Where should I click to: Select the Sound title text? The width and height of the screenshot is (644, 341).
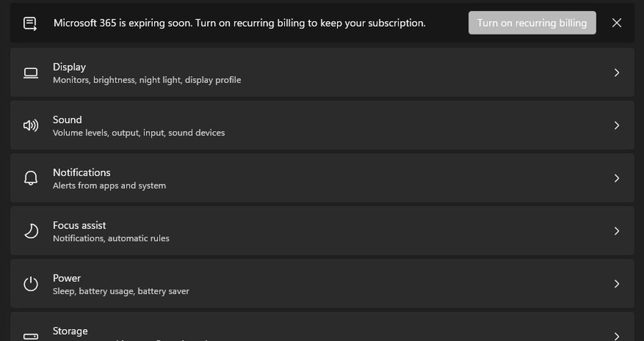[x=67, y=119]
